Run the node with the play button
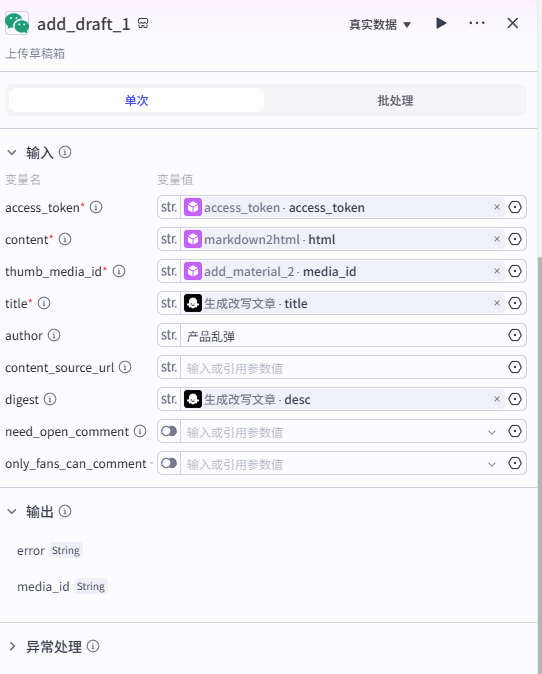 coord(441,23)
